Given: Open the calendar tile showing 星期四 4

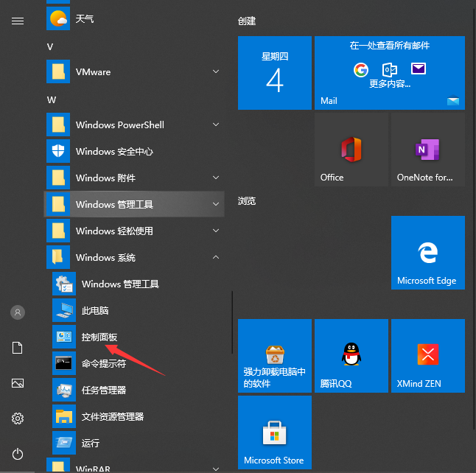Looking at the screenshot, I should 274,73.
